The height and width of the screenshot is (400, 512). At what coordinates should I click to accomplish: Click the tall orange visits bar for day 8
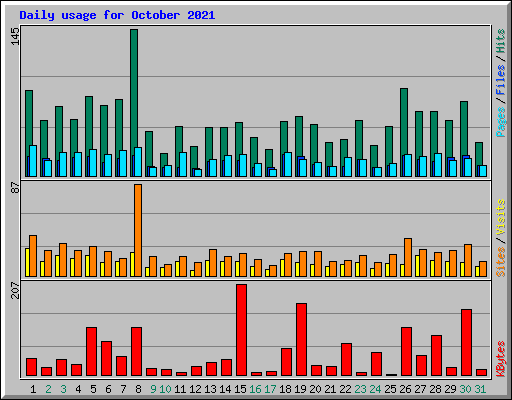click(x=138, y=230)
